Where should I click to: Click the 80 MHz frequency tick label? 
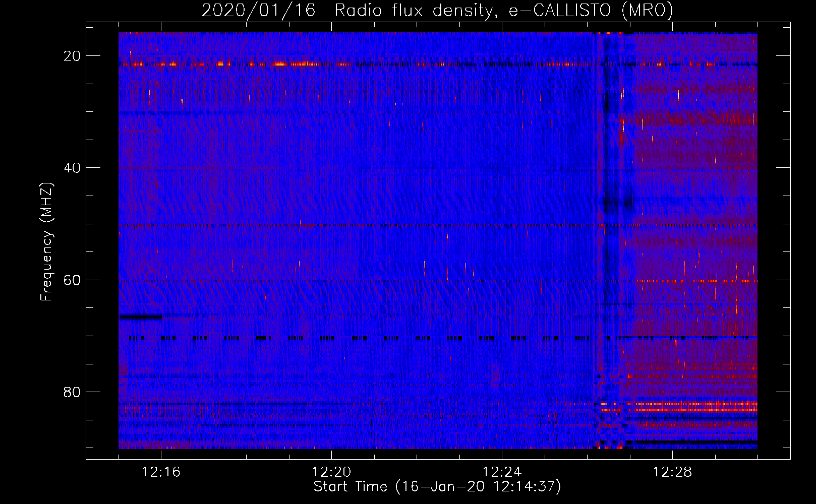click(72, 392)
